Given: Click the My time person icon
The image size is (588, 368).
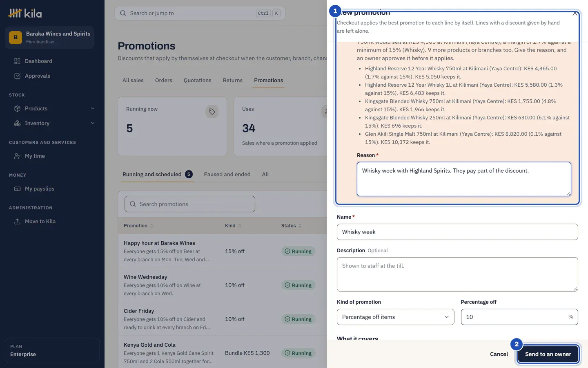Looking at the screenshot, I should tap(17, 156).
